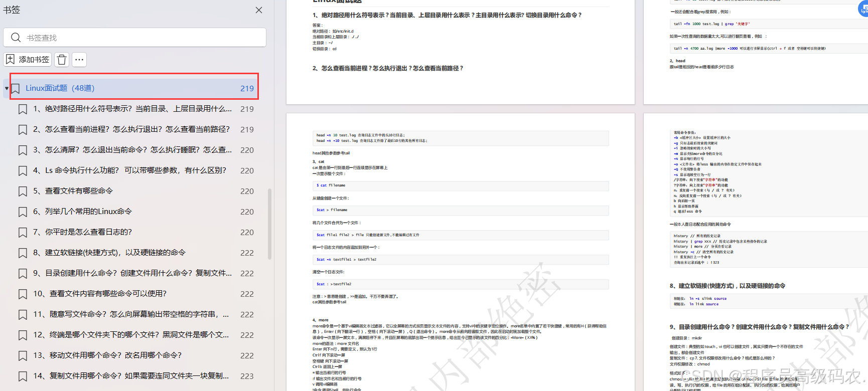Image resolution: width=868 pixels, height=391 pixels.
Task: Click the bookmark list vertical scrollbar
Action: coord(270,224)
